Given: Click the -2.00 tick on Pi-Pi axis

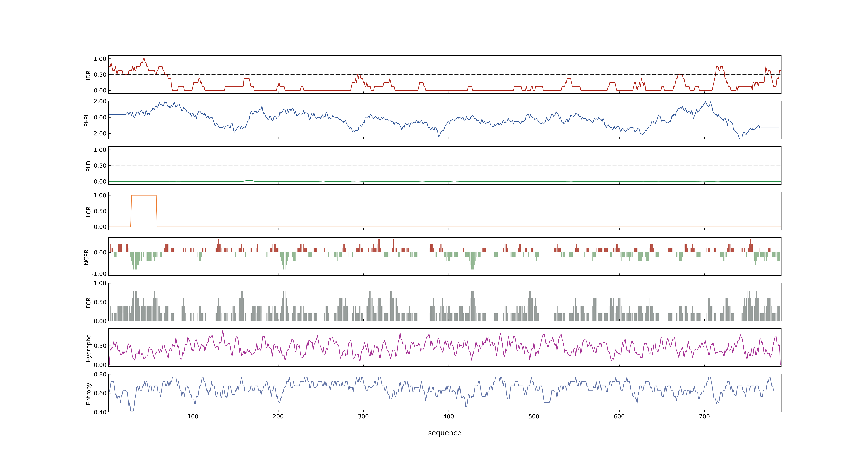Looking at the screenshot, I should pos(99,133).
